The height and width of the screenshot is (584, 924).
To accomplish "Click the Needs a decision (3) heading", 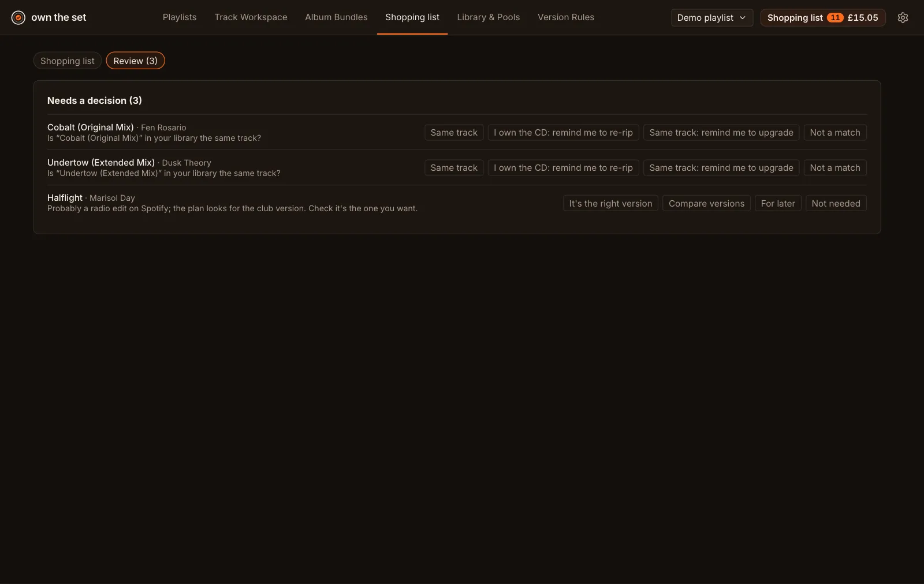I will pos(95,100).
